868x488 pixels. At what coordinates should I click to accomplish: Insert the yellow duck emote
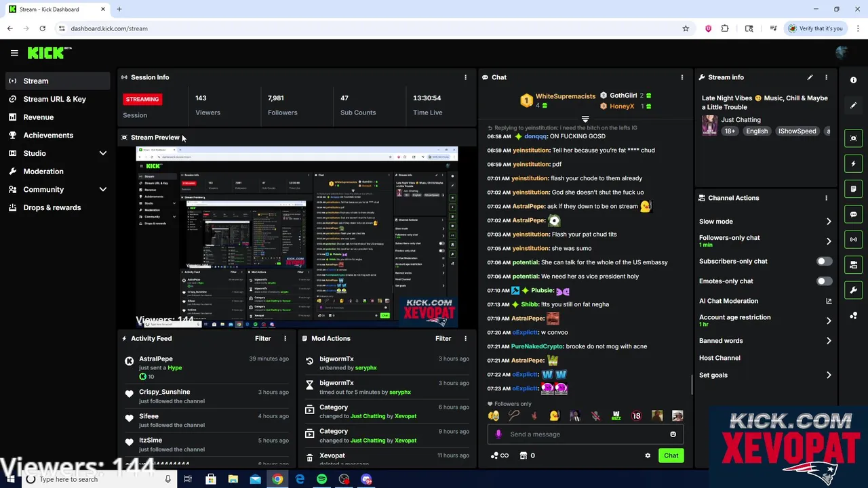pos(554,416)
